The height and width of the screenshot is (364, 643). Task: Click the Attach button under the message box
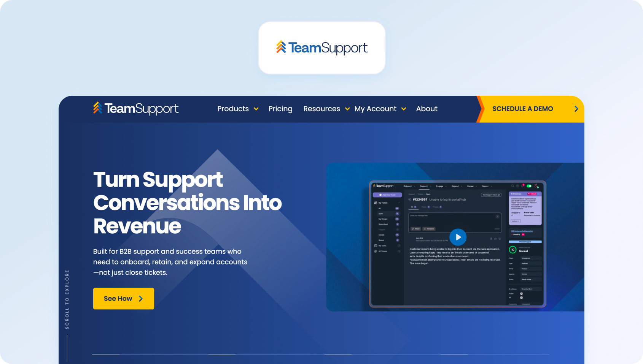tap(415, 229)
